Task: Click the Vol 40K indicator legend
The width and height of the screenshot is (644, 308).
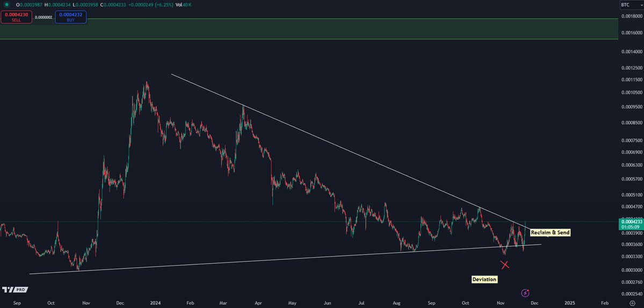Action: [x=186, y=4]
